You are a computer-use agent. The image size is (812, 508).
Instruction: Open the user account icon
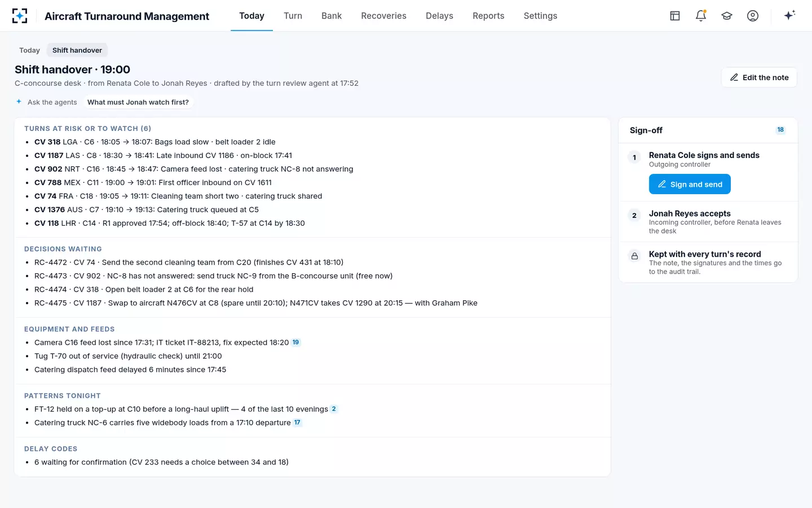click(753, 16)
